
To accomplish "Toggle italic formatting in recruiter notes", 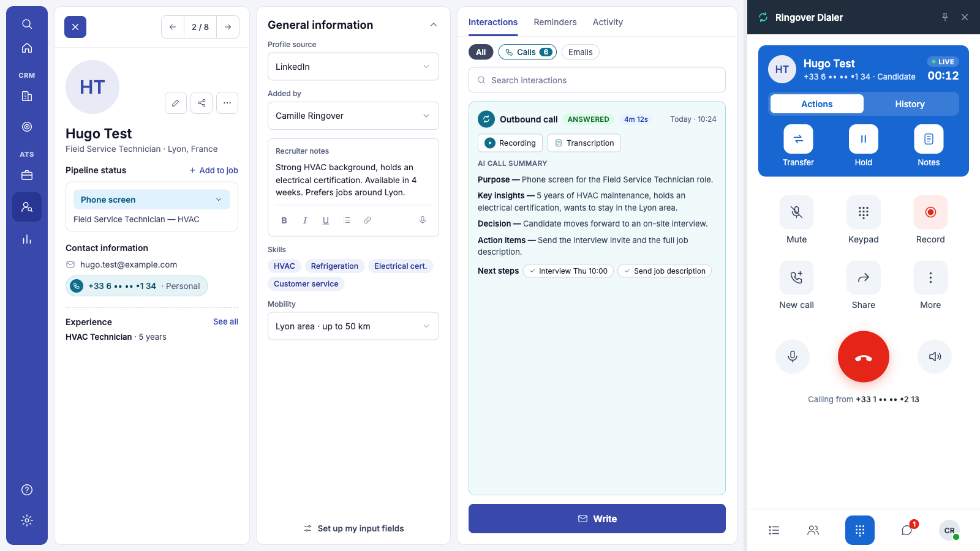I will click(x=305, y=220).
